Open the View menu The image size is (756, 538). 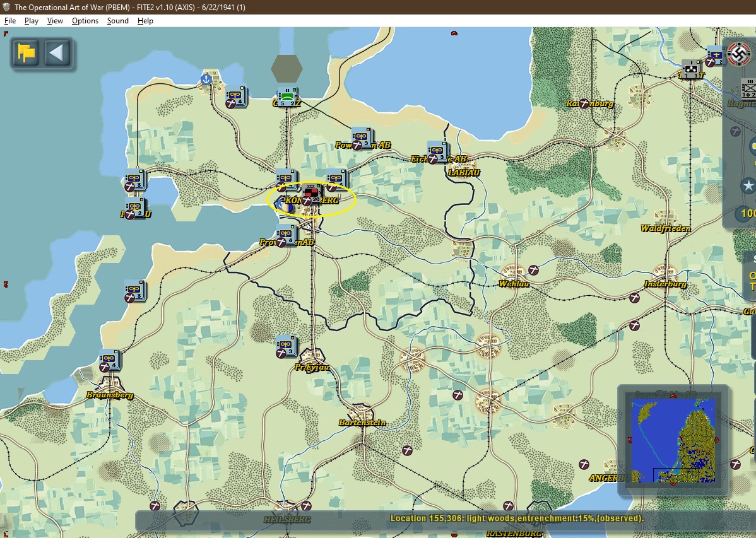55,21
